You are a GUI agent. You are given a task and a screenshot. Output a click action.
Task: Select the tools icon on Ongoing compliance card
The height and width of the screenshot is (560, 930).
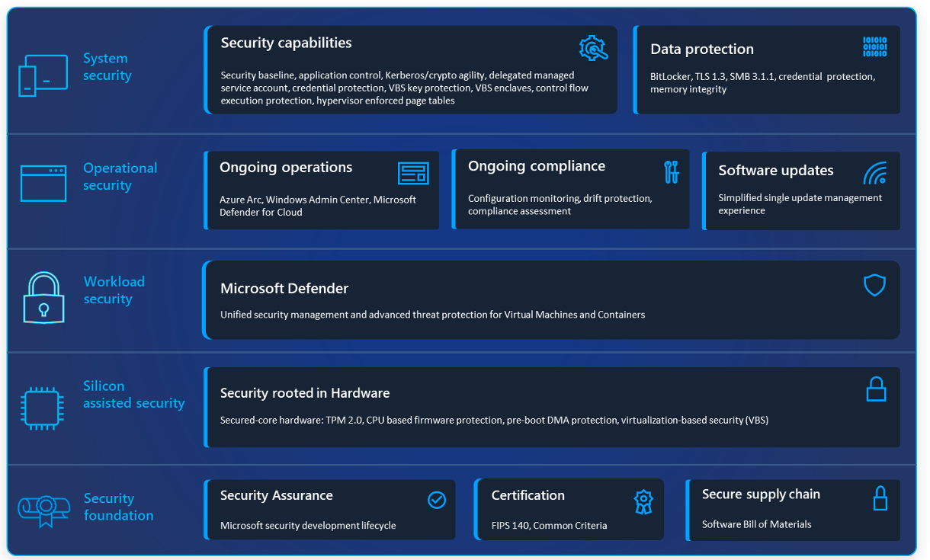tap(671, 174)
